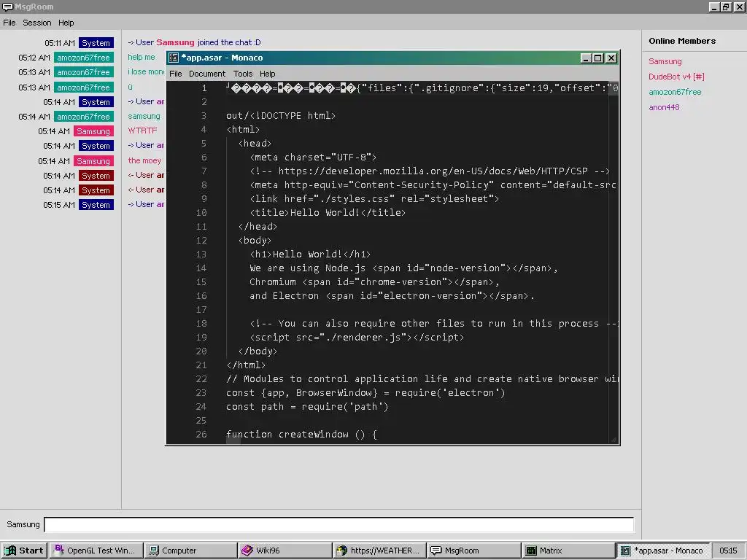Click amozon67free name tag at 05:12 AM

coord(83,58)
